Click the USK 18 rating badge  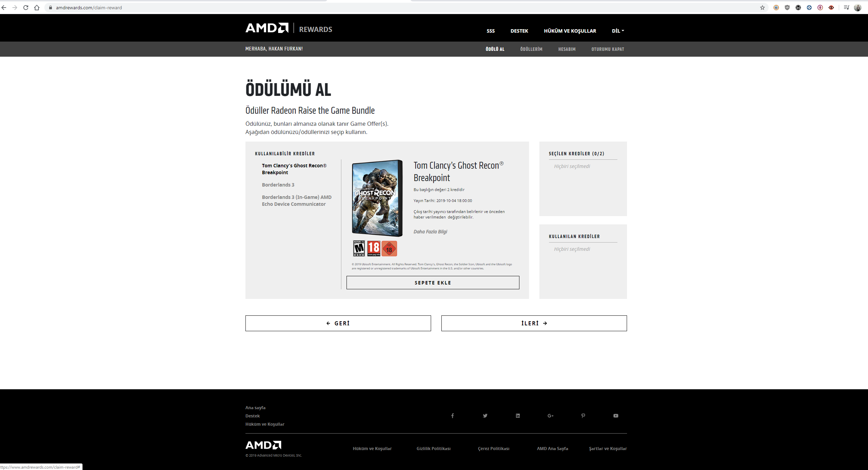tap(389, 248)
